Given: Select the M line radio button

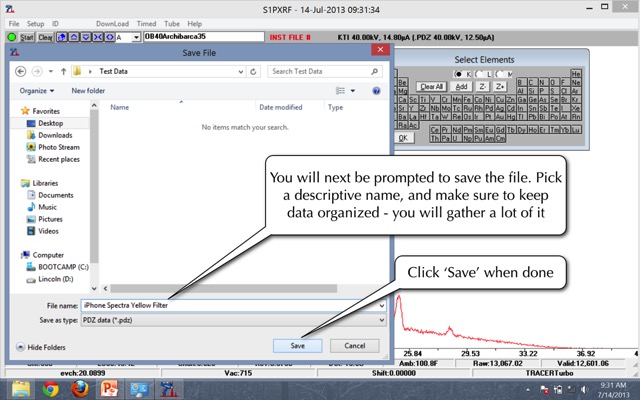Looking at the screenshot, I should tap(500, 74).
